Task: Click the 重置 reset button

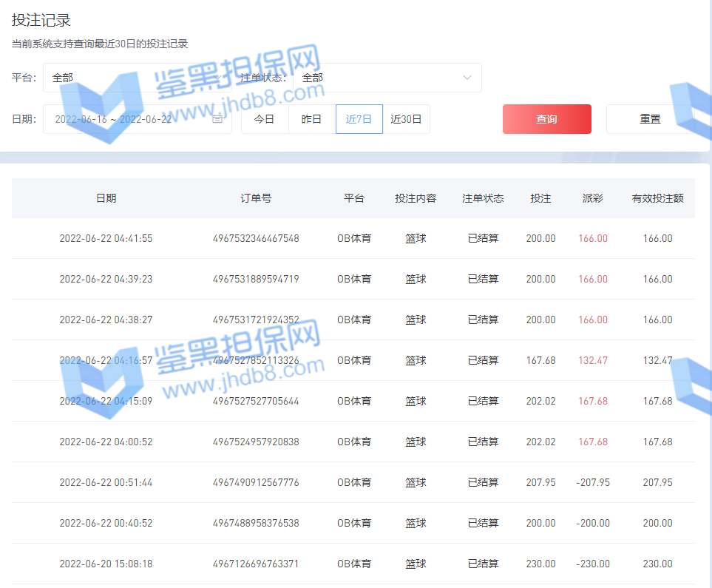Action: pyautogui.click(x=650, y=119)
